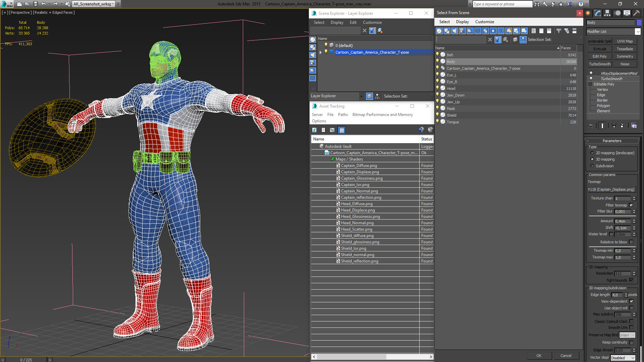Toggle Display Space Warps filter in Select From Scene

478,31
